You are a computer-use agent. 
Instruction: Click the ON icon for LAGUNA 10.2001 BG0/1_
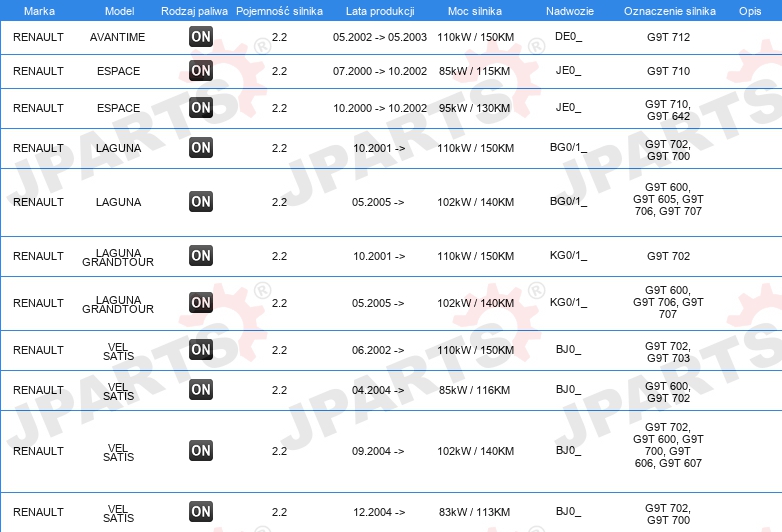(x=201, y=148)
